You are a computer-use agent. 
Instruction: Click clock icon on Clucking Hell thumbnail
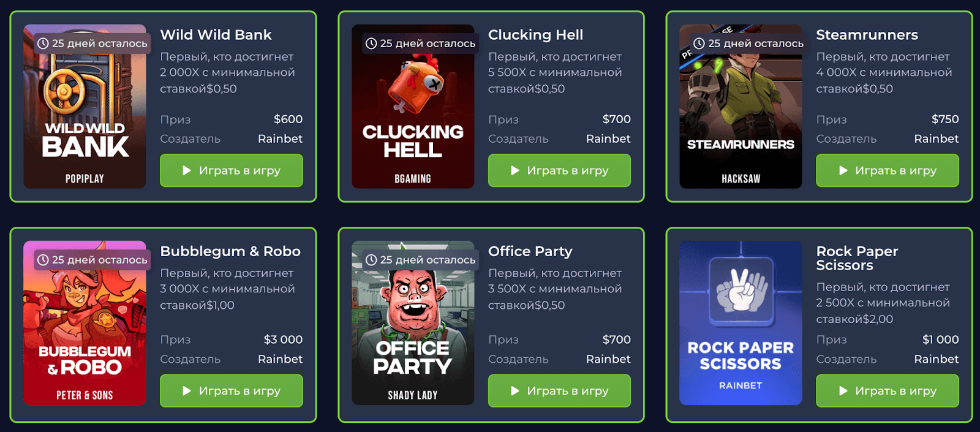(x=371, y=44)
